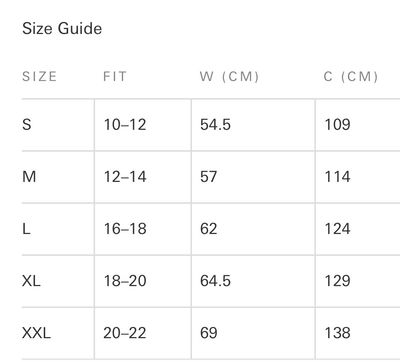Click the 124 chest value
This screenshot has width=400, height=362.
pyautogui.click(x=338, y=229)
